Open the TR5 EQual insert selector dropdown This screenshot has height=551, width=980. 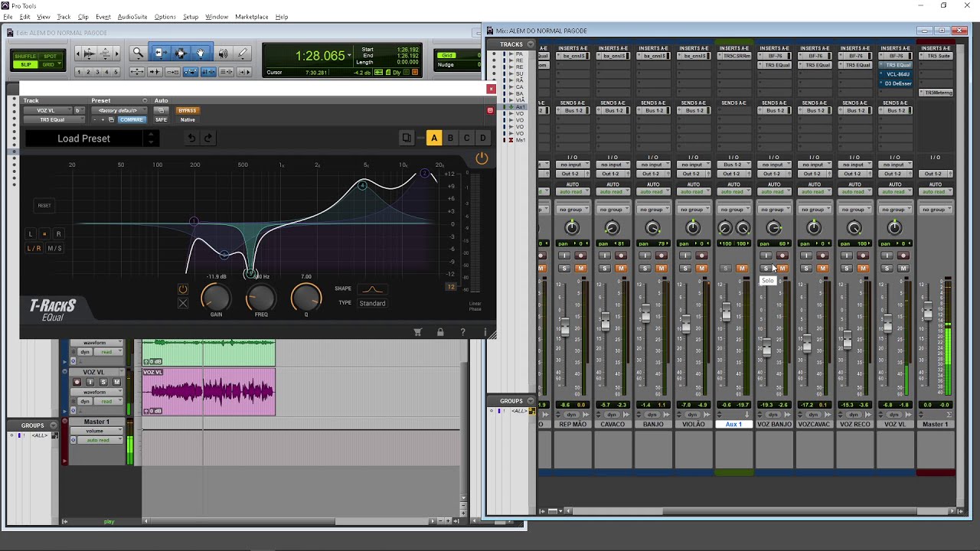coord(53,120)
